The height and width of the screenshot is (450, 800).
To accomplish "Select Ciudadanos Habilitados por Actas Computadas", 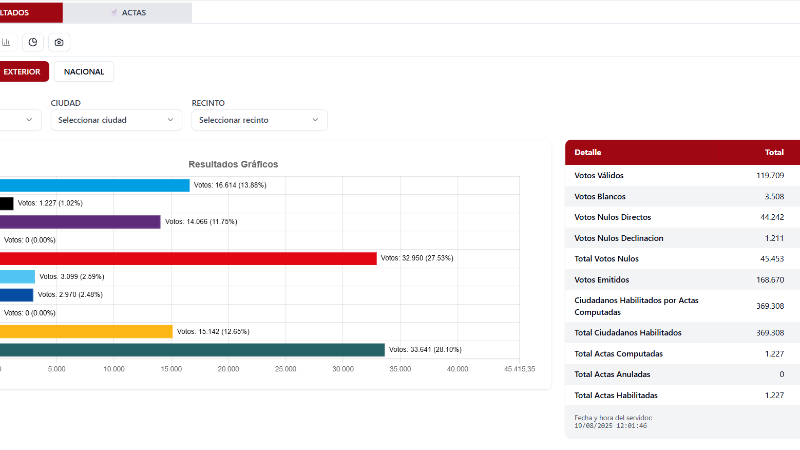I will click(636, 306).
